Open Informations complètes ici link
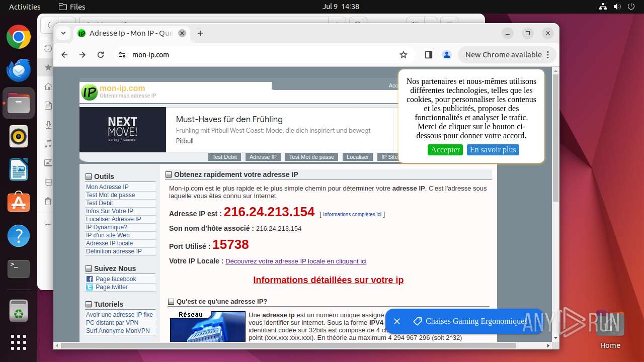Image resolution: width=644 pixels, height=362 pixels. click(352, 214)
